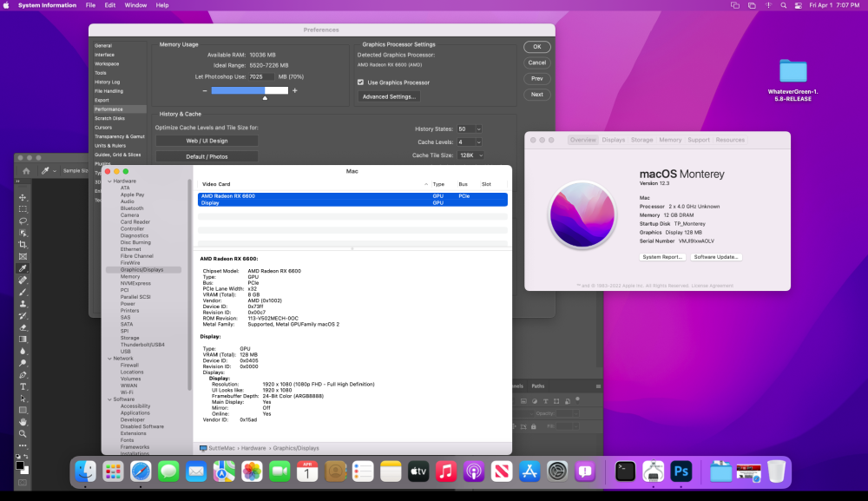Open the layer Opacity dropdown arrow
This screenshot has height=501, width=868.
pyautogui.click(x=575, y=413)
